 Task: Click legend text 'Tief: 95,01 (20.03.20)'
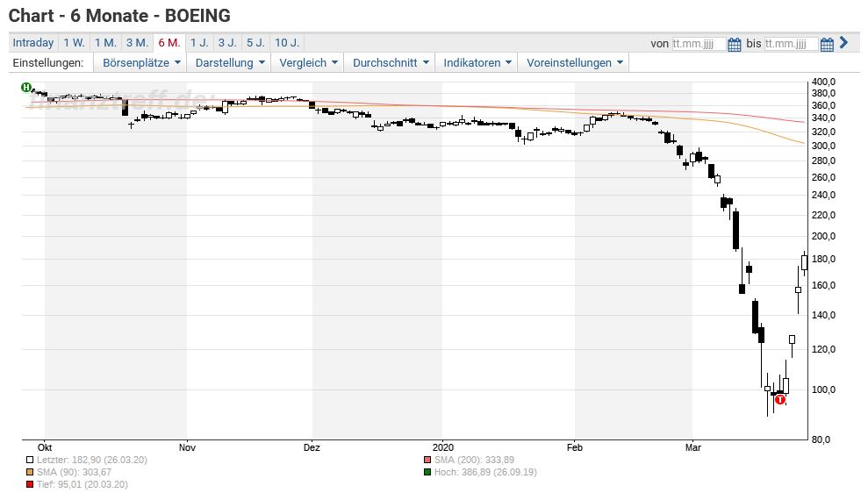[82, 484]
